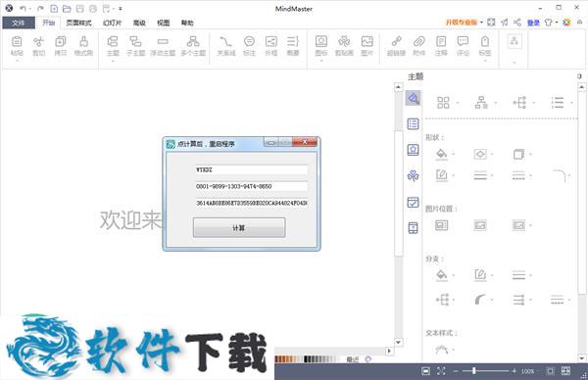Click the 登录 login link
Image resolution: width=588 pixels, height=380 pixels.
point(533,23)
